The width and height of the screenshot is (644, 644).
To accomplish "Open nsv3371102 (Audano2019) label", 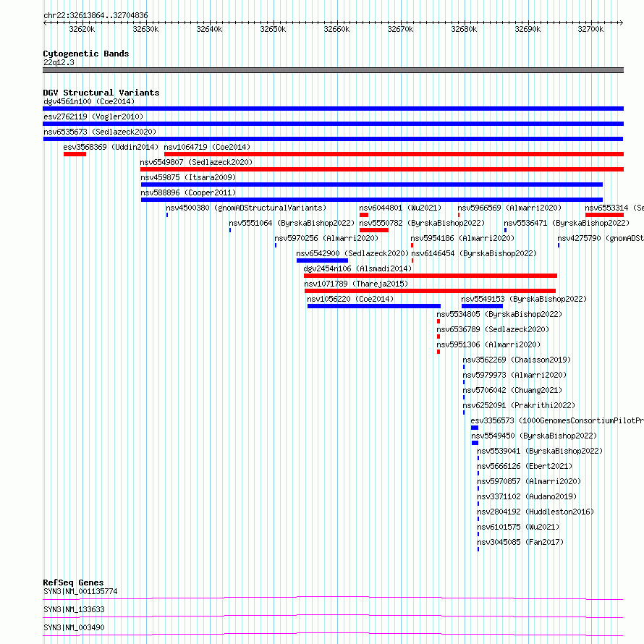I will [527, 496].
